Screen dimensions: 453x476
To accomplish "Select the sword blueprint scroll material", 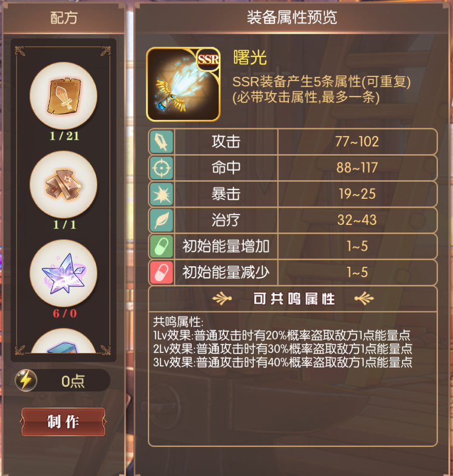I will tap(63, 96).
